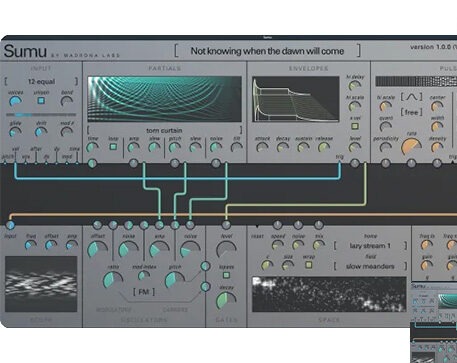Click the Gates level knob
457x363 pixels.
pyautogui.click(x=226, y=250)
